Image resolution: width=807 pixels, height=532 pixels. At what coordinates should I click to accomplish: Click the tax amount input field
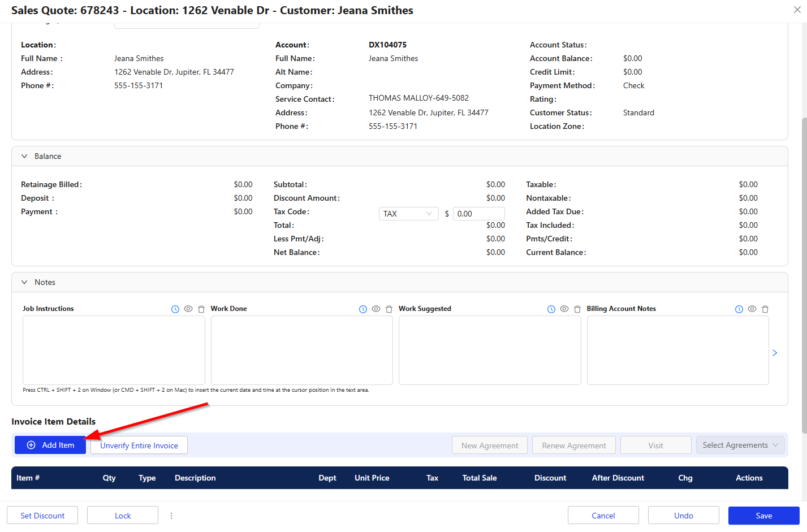(479, 214)
